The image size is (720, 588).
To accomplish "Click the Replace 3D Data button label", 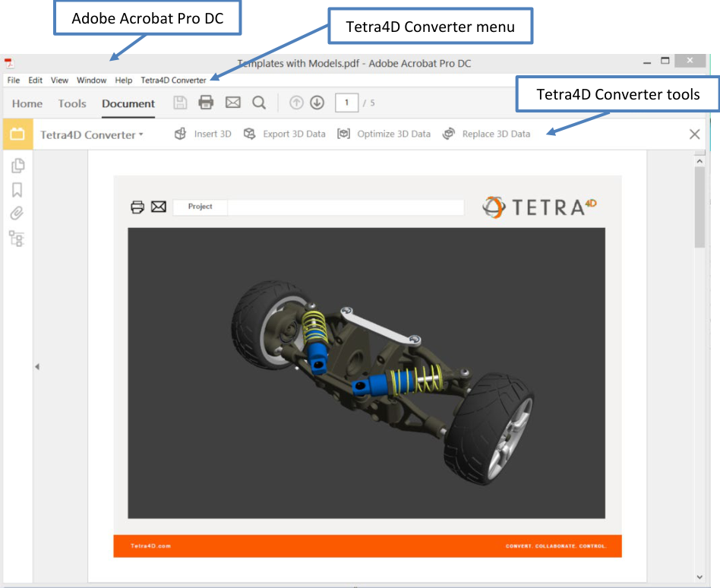I will (x=497, y=134).
